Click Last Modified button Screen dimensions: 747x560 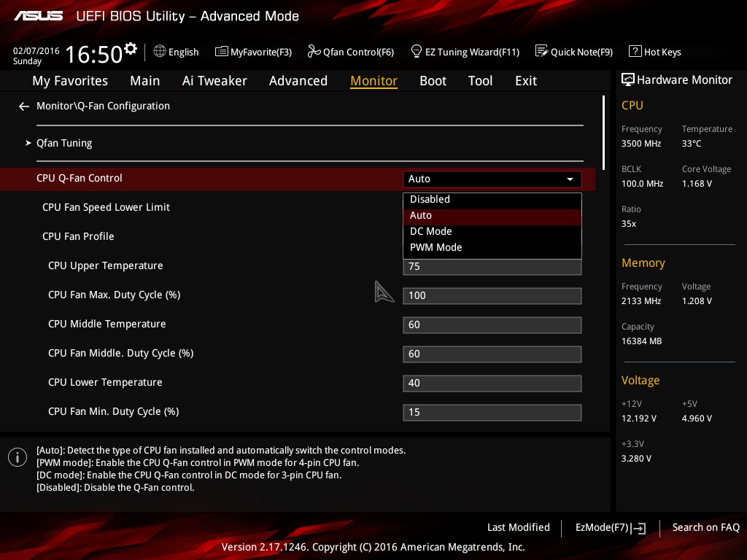519,528
